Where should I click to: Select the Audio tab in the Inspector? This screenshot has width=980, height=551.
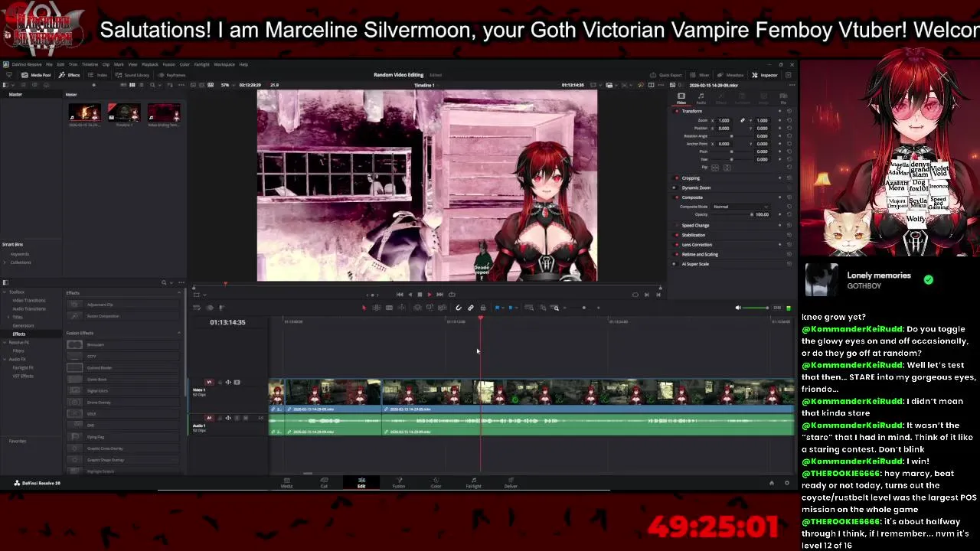(701, 98)
